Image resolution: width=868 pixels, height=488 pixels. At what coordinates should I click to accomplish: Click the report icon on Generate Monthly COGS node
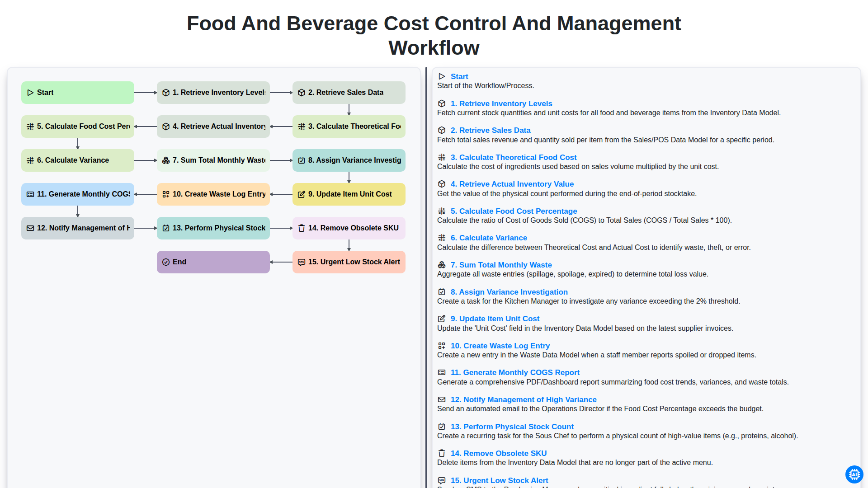(30, 194)
